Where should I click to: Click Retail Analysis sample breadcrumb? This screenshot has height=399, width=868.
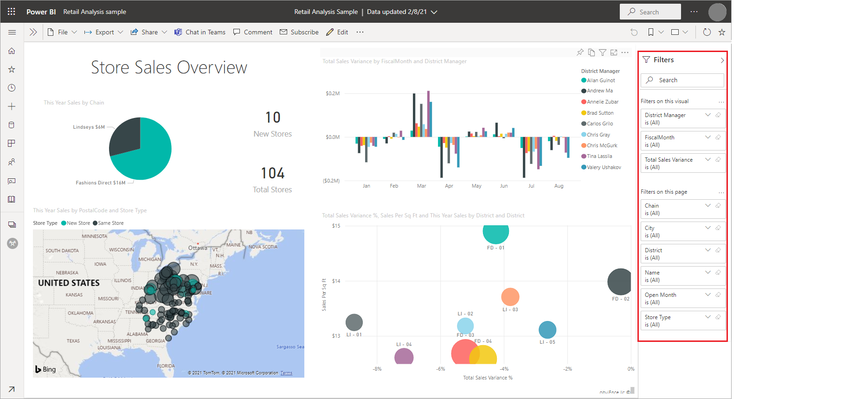(95, 12)
